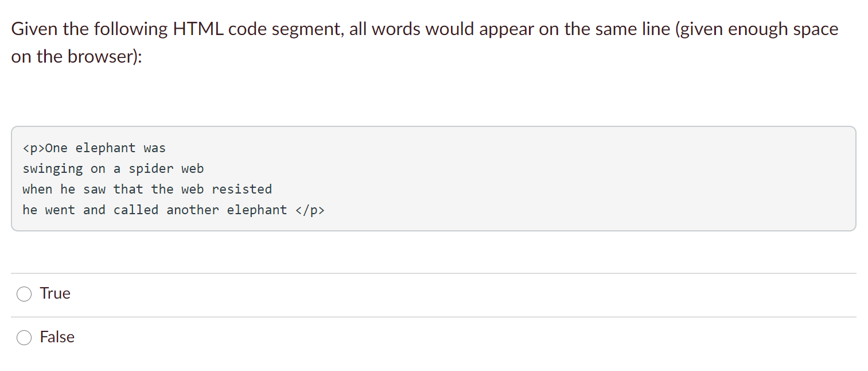Click the 'False' answer label text
The image size is (868, 371).
[57, 337]
